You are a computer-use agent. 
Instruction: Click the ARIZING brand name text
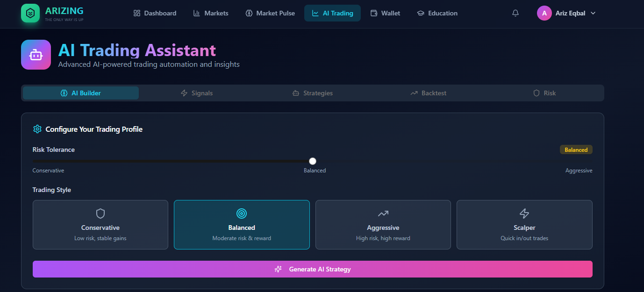(64, 11)
